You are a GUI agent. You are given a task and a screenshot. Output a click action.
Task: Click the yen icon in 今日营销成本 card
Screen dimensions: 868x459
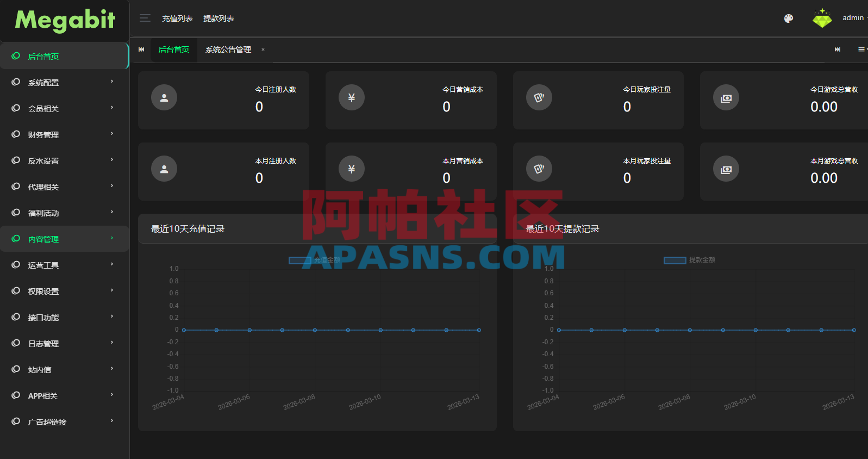(352, 98)
